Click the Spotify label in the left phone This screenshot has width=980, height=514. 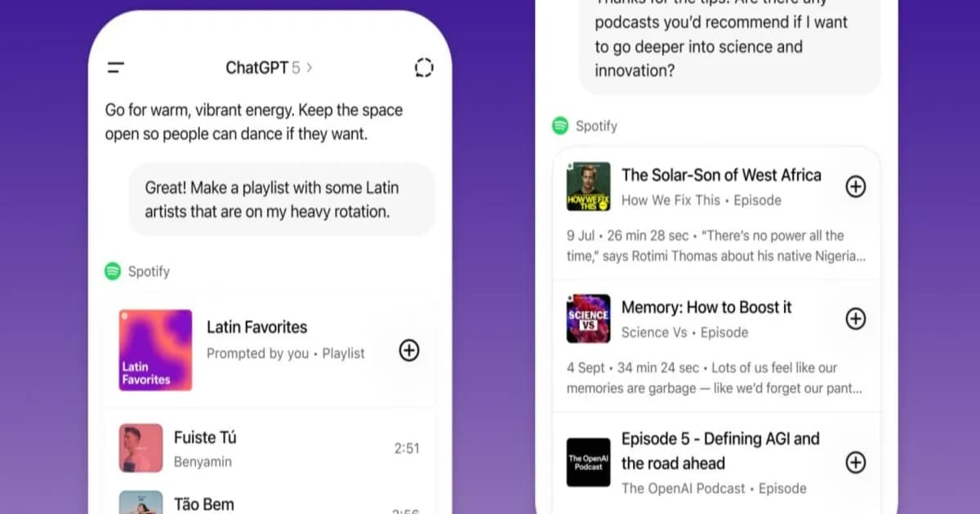point(149,272)
